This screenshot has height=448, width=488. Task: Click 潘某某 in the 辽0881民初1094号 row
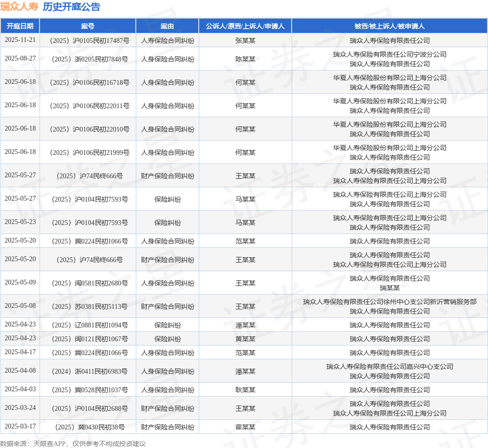click(245, 325)
